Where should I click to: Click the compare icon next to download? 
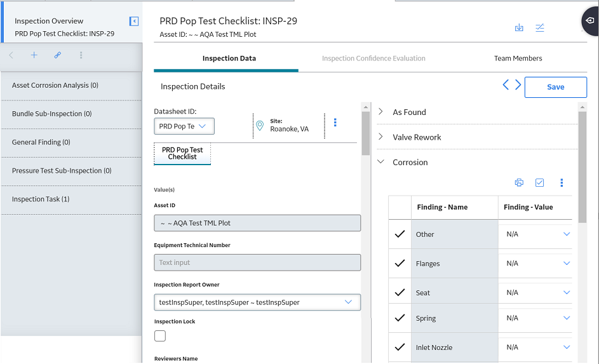[540, 27]
